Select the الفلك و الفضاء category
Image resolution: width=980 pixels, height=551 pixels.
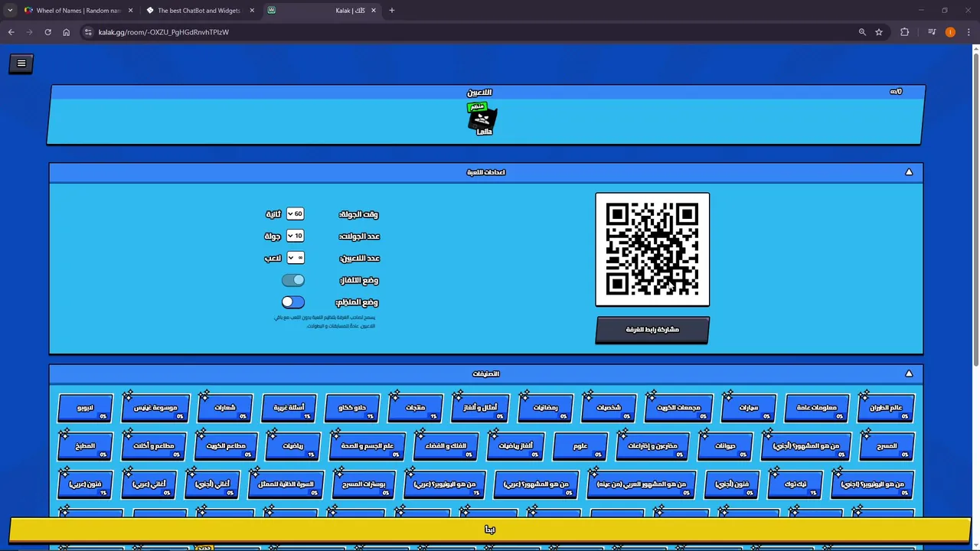click(446, 446)
